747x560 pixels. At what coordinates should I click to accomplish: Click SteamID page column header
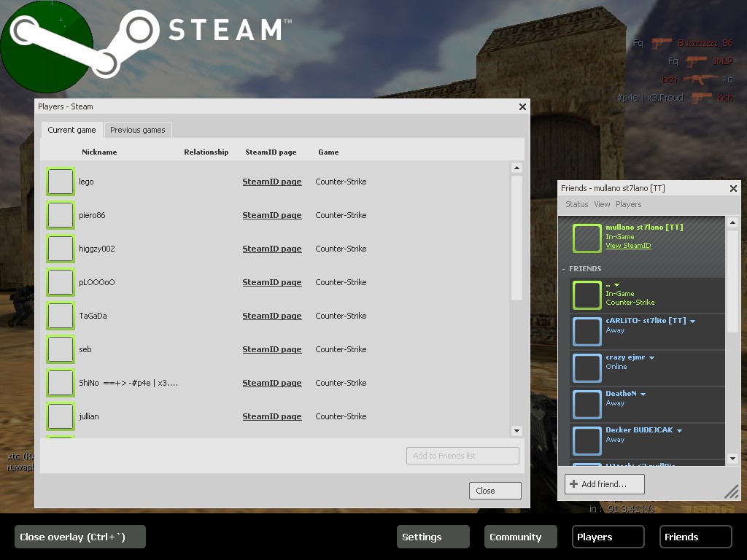(x=271, y=152)
